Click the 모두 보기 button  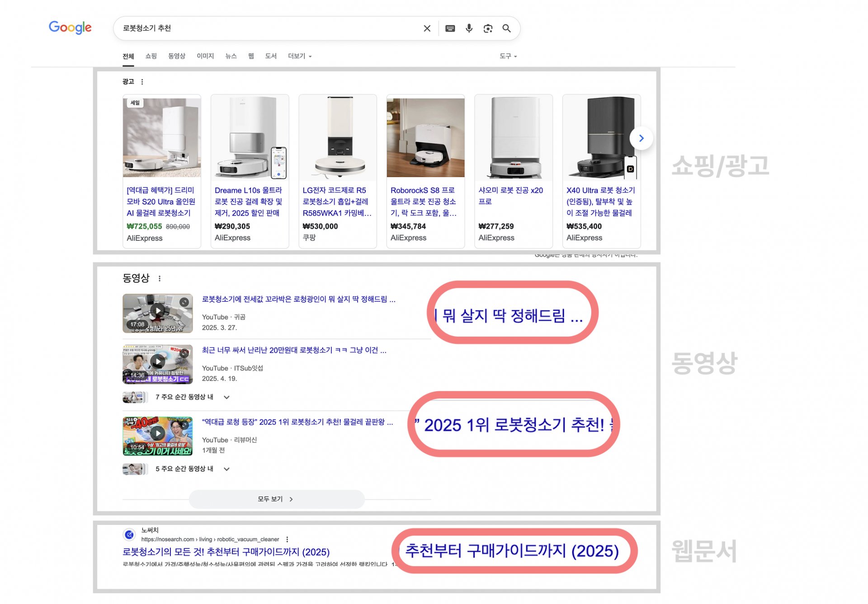click(x=277, y=499)
